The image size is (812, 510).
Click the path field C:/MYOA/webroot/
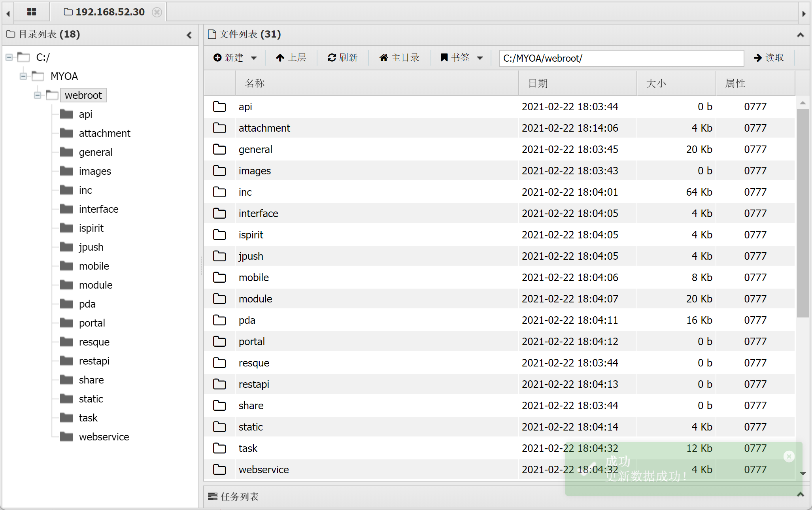point(621,58)
